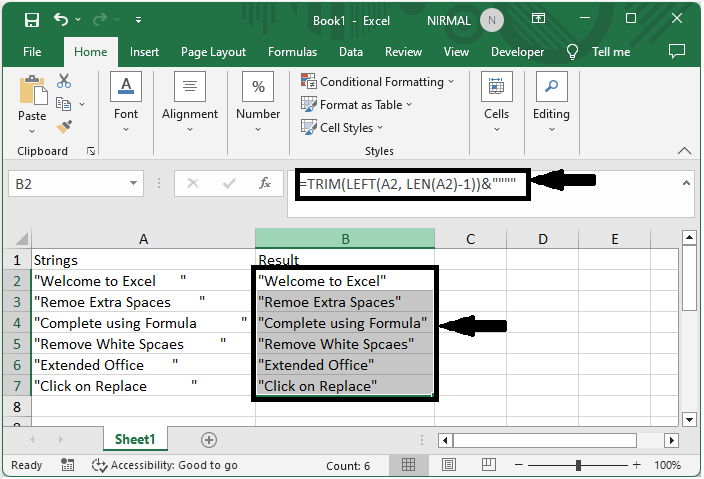Switch to Page Break Preview
This screenshot has height=479, width=704.
point(488,465)
